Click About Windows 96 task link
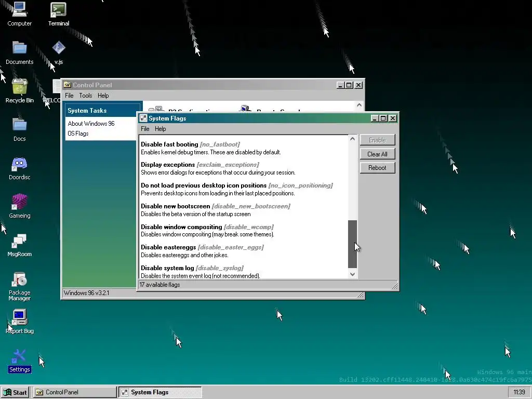 [91, 124]
